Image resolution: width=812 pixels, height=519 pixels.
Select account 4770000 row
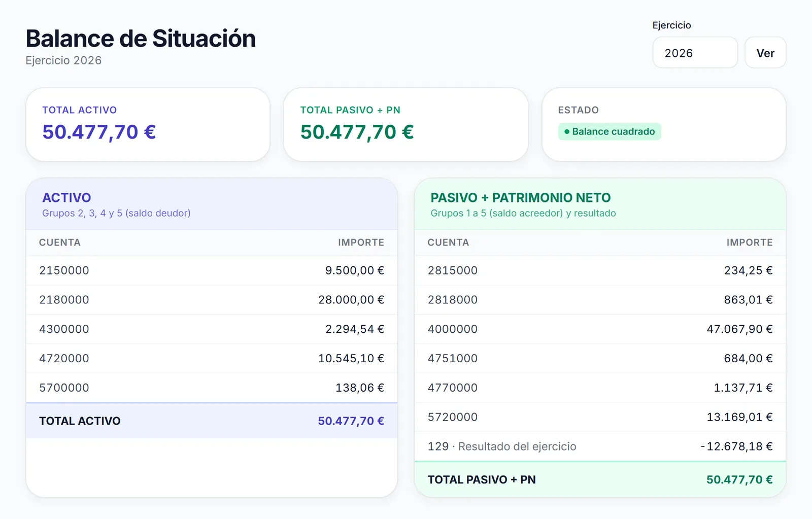click(x=600, y=388)
